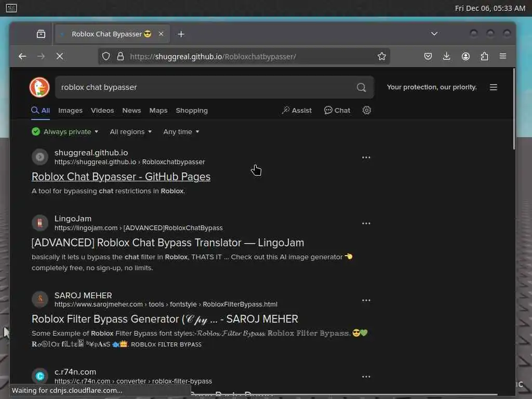Image resolution: width=532 pixels, height=399 pixels.
Task: Open the Extensions puzzle icon
Action: tap(485, 56)
